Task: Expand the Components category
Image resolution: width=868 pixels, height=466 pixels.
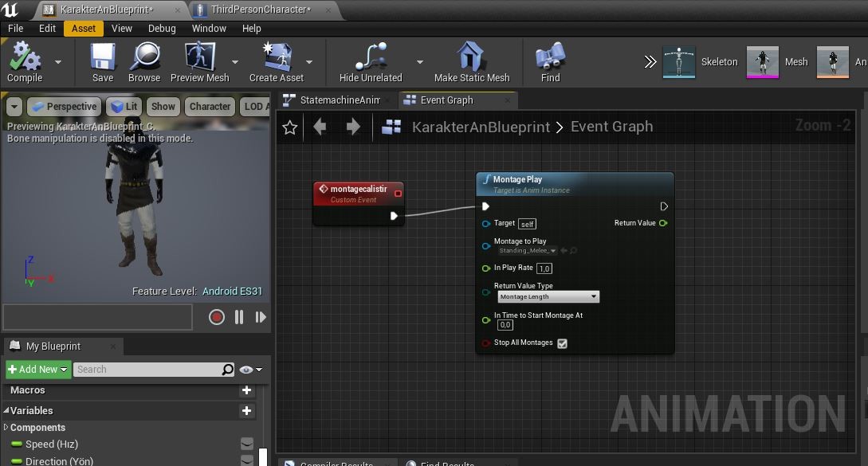Action: point(6,427)
